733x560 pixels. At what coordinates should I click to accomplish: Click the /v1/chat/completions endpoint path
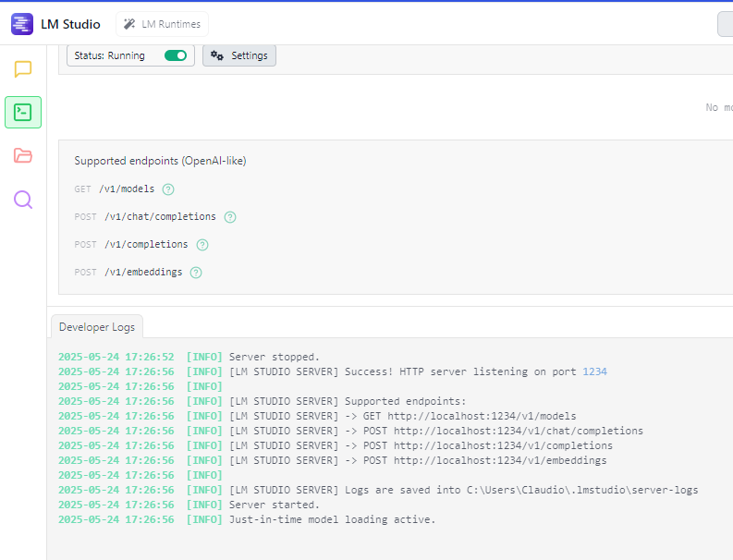click(x=160, y=216)
